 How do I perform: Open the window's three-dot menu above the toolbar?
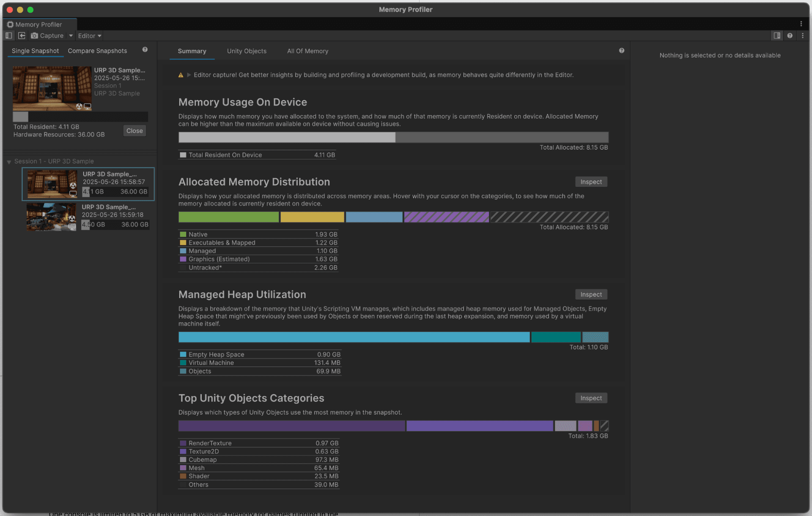click(x=801, y=24)
